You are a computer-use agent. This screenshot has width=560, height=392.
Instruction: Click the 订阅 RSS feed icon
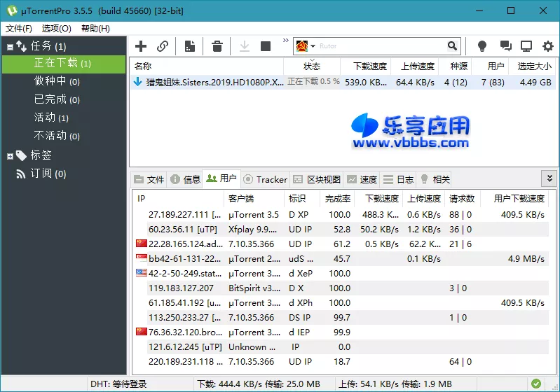[x=21, y=174]
